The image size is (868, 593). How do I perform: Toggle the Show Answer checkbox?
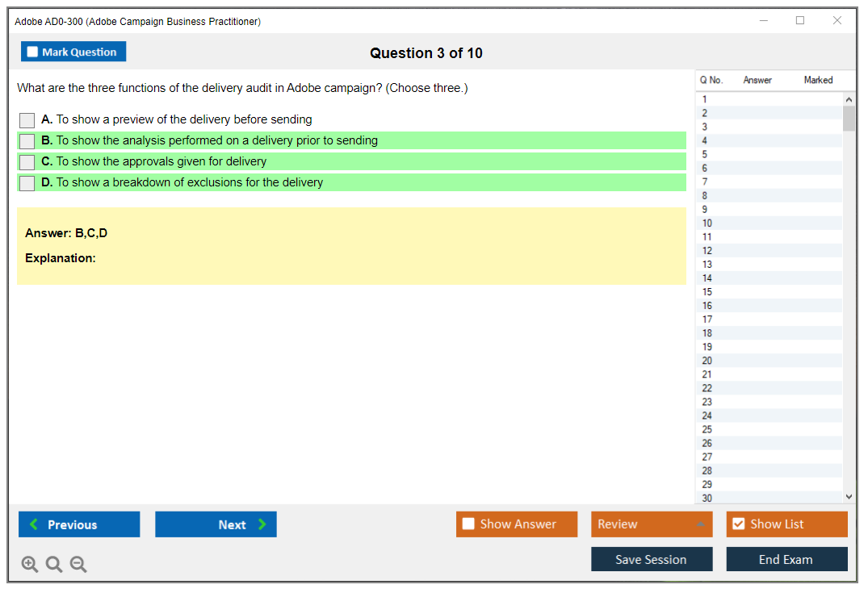(x=468, y=524)
